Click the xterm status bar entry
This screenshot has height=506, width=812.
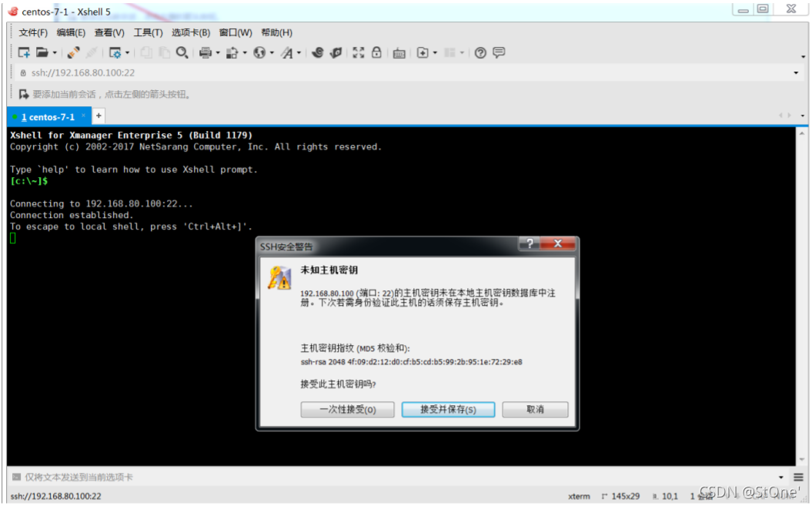tap(579, 496)
